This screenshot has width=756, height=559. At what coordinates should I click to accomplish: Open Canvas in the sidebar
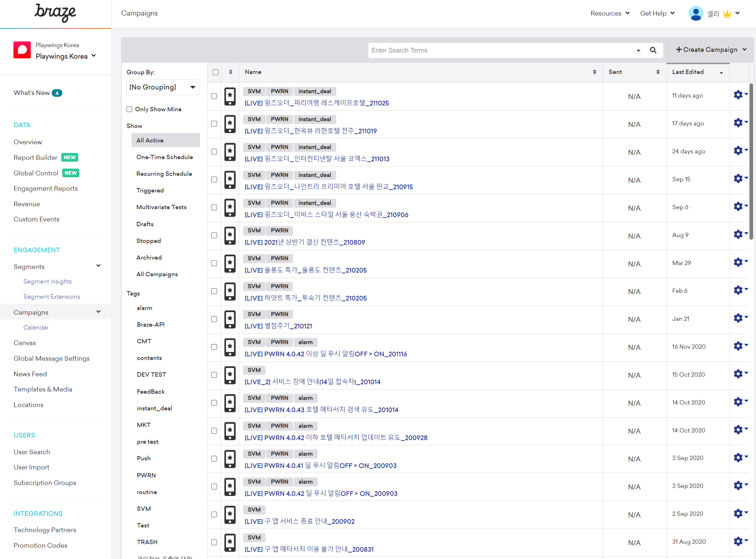point(25,343)
